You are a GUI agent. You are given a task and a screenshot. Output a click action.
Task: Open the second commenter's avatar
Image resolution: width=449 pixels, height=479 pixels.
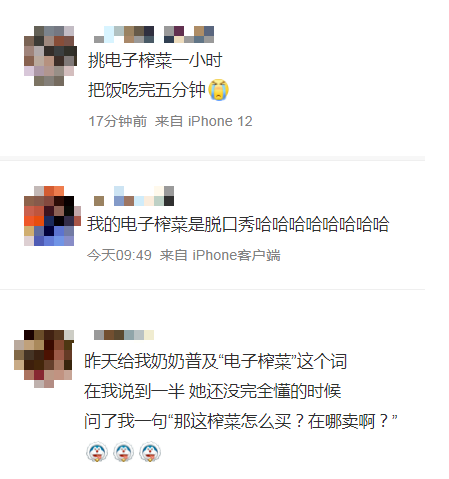(x=52, y=216)
